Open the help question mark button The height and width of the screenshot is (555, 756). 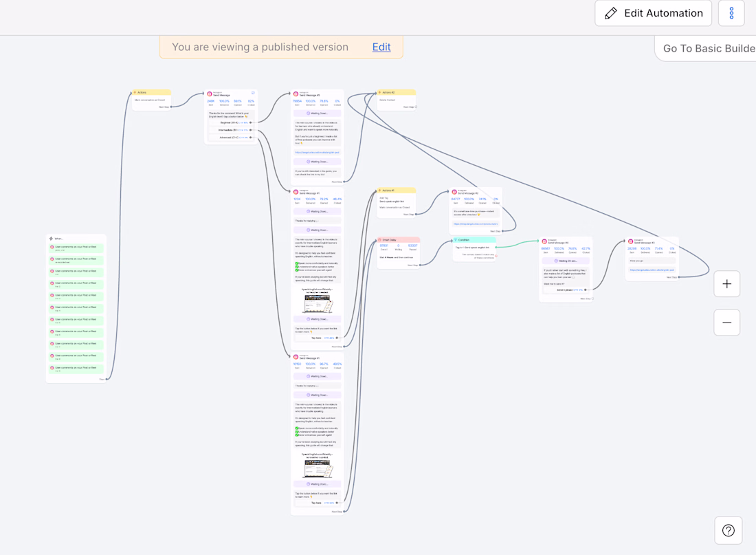729,530
